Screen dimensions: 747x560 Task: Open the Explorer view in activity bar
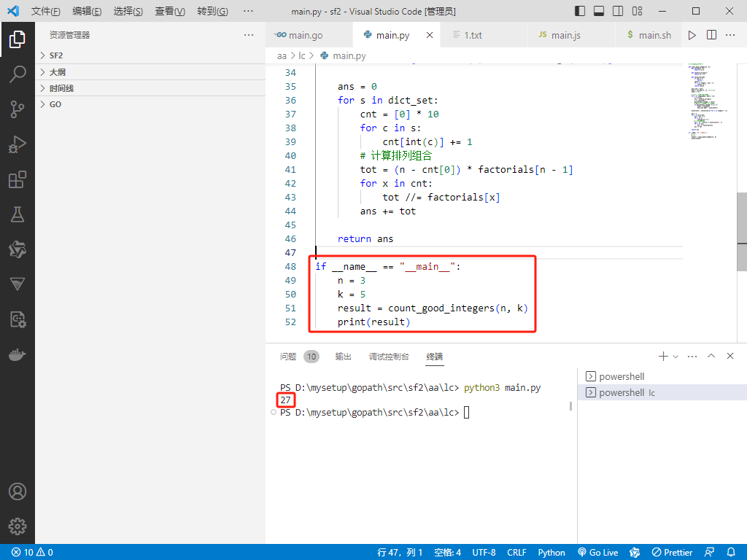coord(18,39)
